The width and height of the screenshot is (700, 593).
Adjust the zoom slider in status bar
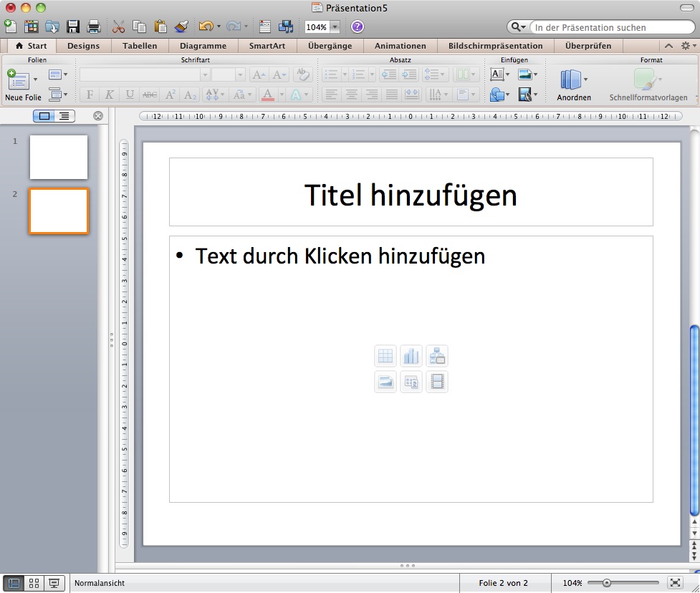coord(607,583)
